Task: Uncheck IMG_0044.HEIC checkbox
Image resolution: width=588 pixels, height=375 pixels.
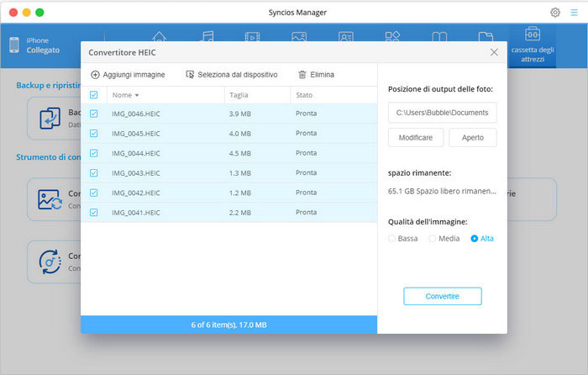Action: tap(94, 153)
